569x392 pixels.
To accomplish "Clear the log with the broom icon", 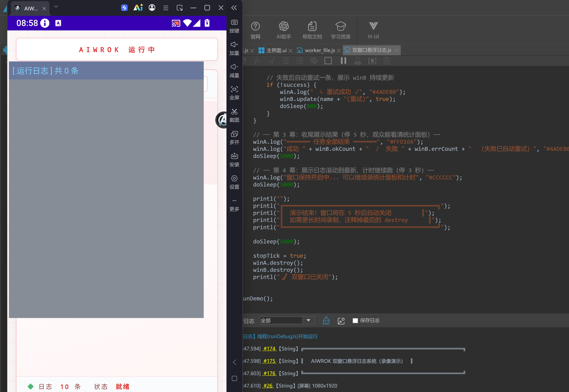I will [326, 320].
